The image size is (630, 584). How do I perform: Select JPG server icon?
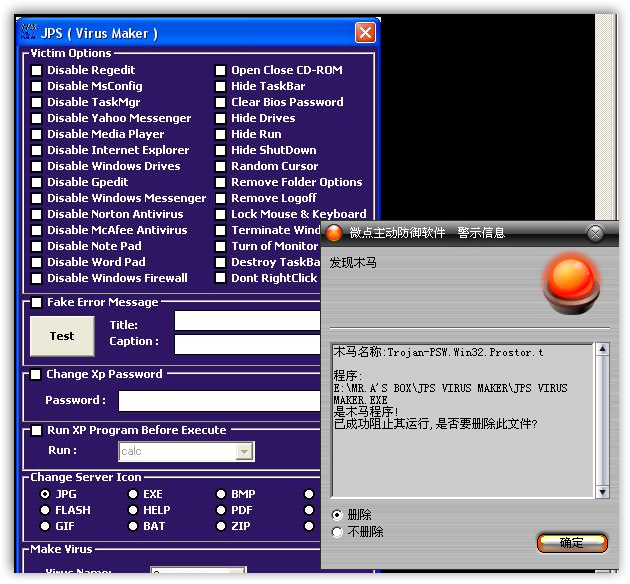pyautogui.click(x=45, y=494)
